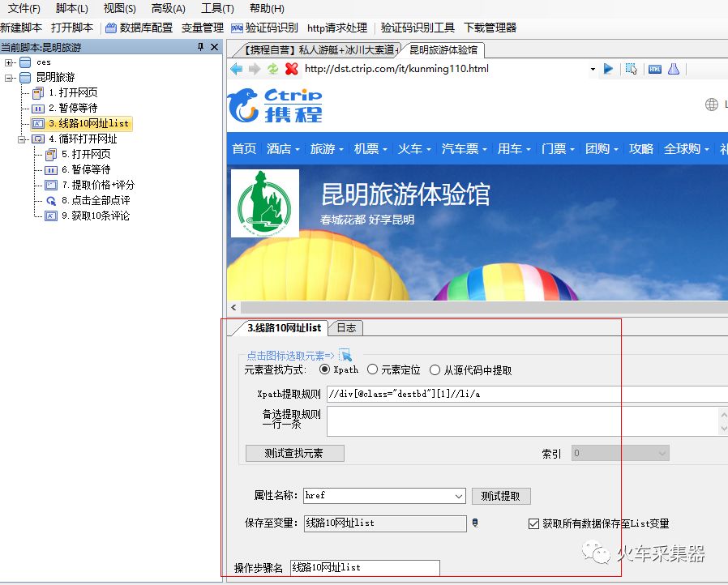Click the HTML source view icon
Screen dimensions: 728x585
click(x=655, y=69)
